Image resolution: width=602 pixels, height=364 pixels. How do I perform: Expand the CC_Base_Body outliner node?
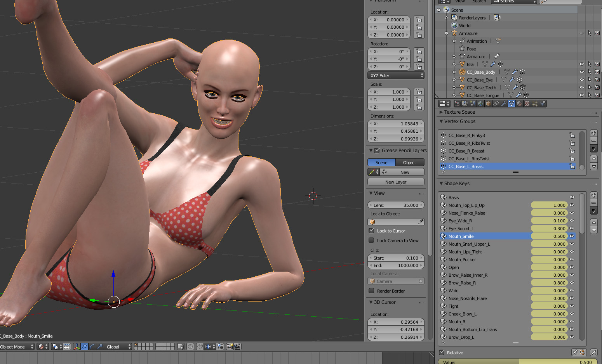[x=454, y=72]
